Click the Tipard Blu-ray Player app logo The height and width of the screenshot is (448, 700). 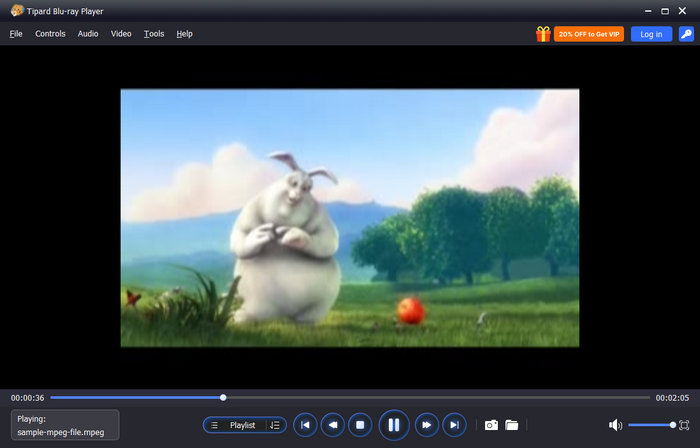17,10
